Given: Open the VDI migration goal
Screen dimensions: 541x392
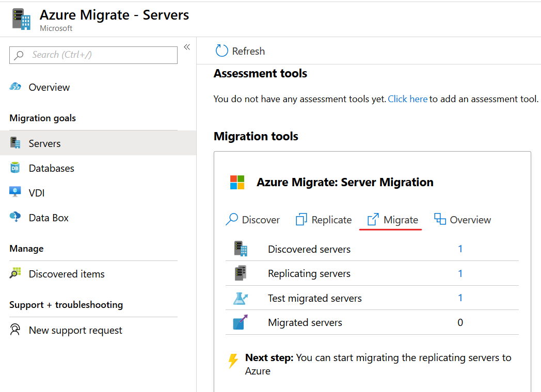Looking at the screenshot, I should coord(37,193).
